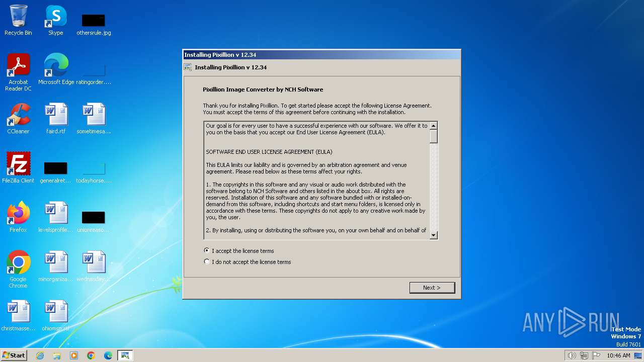The width and height of the screenshot is (644, 362).
Task: Click license scrollbar down arrow
Action: (x=434, y=235)
